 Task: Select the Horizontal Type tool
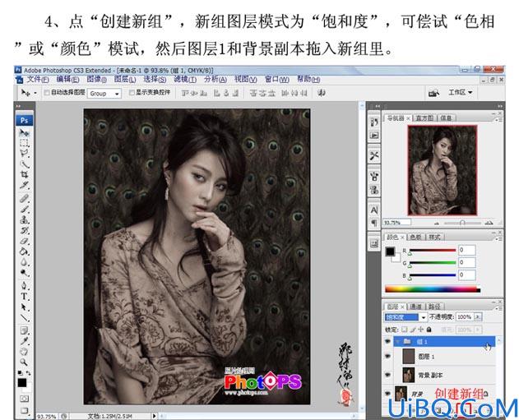pyautogui.click(x=24, y=296)
